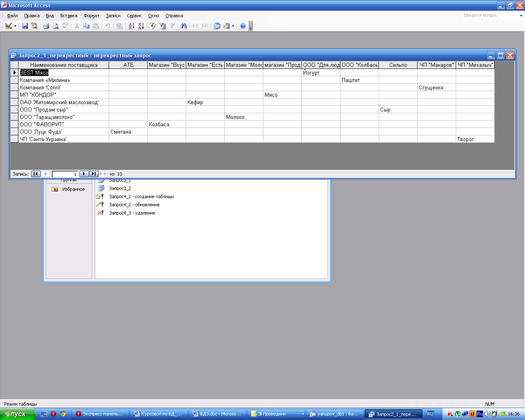
Task: Open the Сервис menu
Action: [x=134, y=16]
